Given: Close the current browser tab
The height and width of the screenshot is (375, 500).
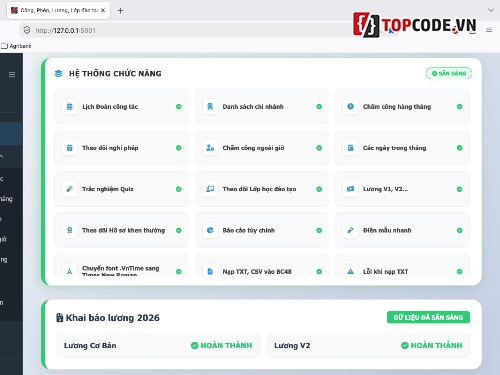Looking at the screenshot, I should tap(103, 10).
